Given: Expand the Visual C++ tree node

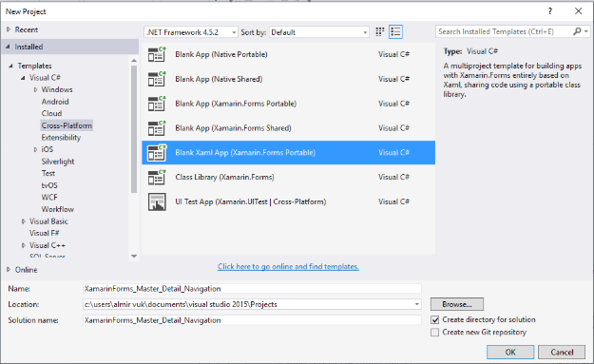Looking at the screenshot, I should pyautogui.click(x=23, y=245).
